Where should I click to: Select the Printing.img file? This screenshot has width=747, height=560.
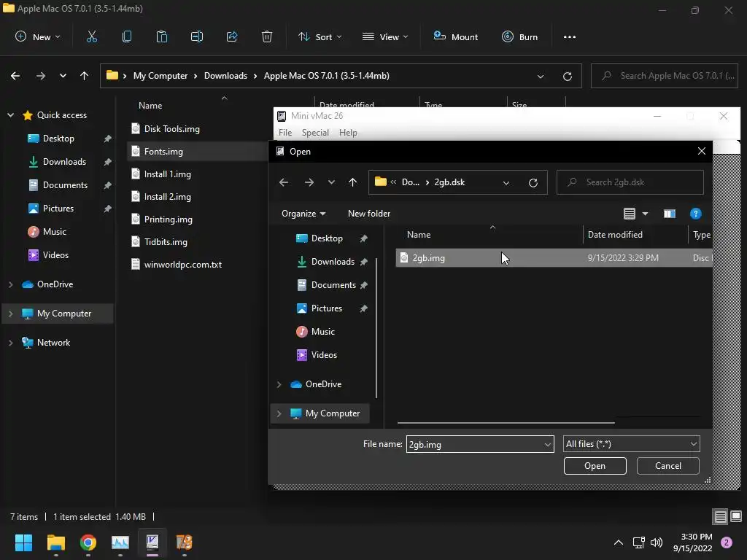coord(168,219)
